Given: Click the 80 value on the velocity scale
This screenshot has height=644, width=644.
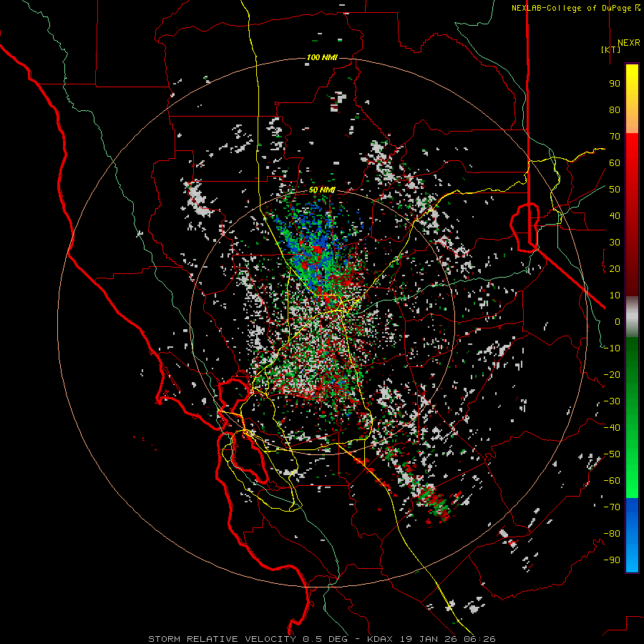Looking at the screenshot, I should (615, 110).
